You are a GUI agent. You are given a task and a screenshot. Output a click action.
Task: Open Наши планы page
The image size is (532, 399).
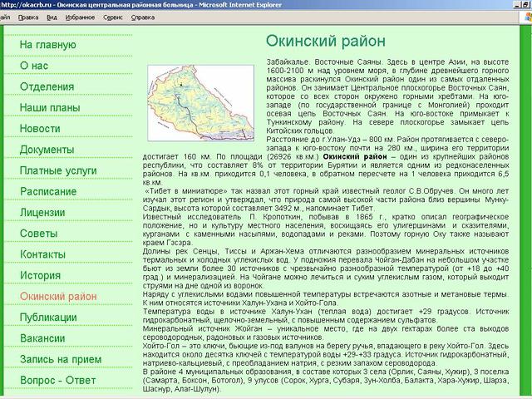[50, 107]
